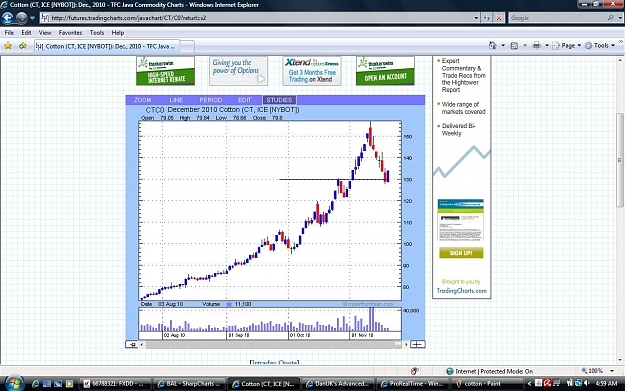
Task: Open the Help menu
Action: click(118, 33)
